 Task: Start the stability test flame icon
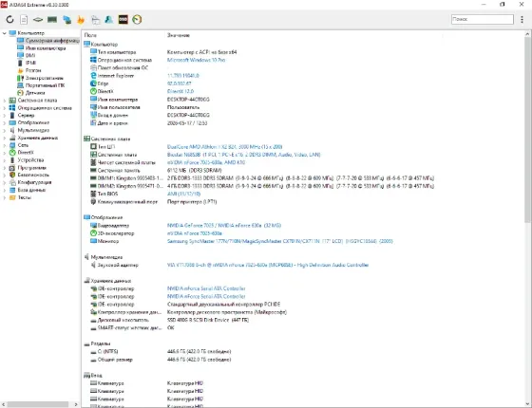81,20
